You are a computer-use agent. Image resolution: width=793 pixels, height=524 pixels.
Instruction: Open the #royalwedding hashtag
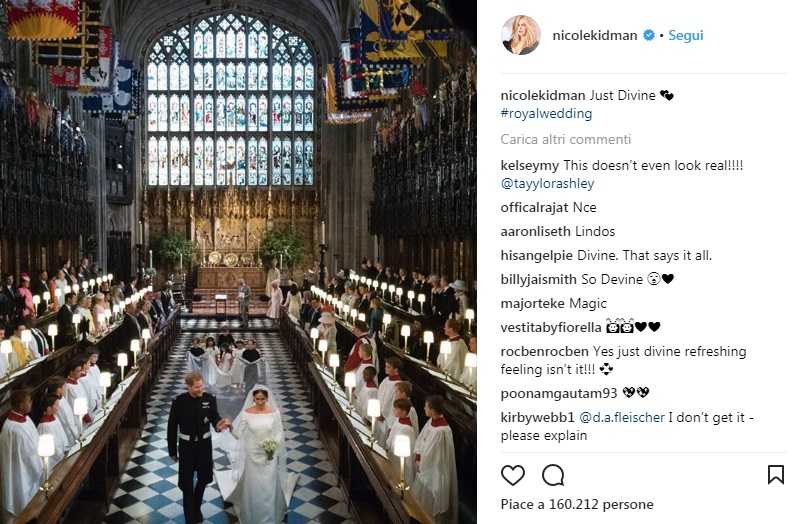546,114
